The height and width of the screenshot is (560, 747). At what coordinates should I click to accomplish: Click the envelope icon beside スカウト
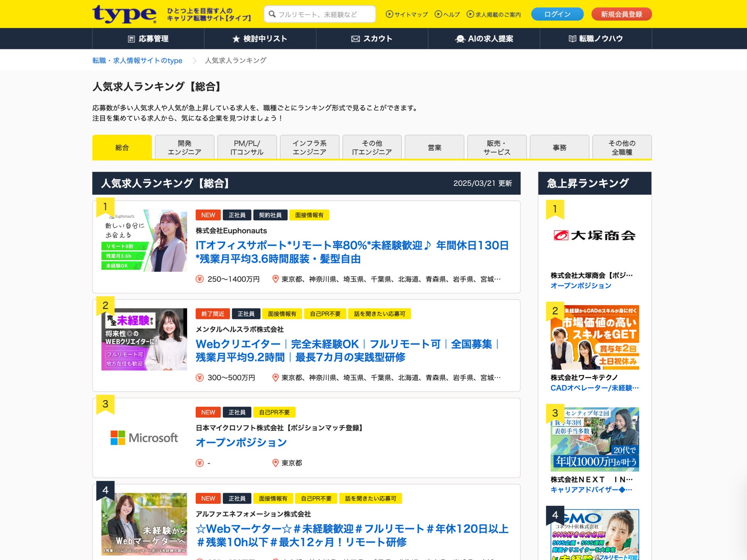[x=356, y=39]
